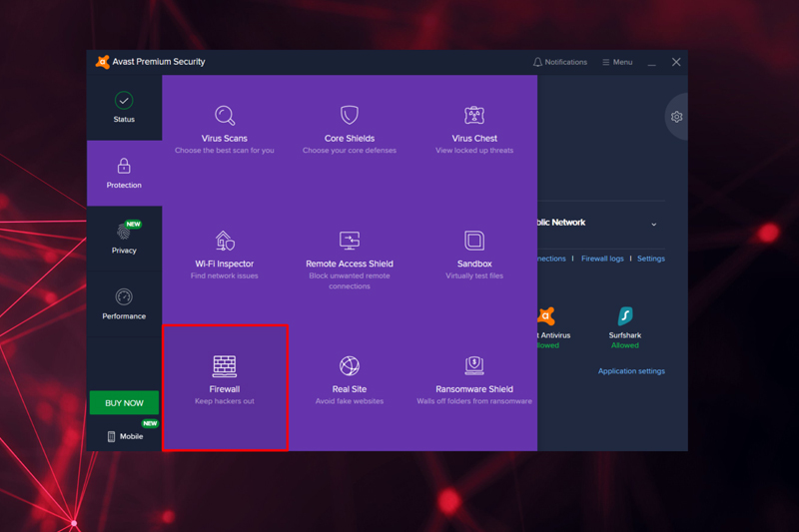Open the Sandbox square icon
This screenshot has height=532, width=799.
click(x=473, y=241)
